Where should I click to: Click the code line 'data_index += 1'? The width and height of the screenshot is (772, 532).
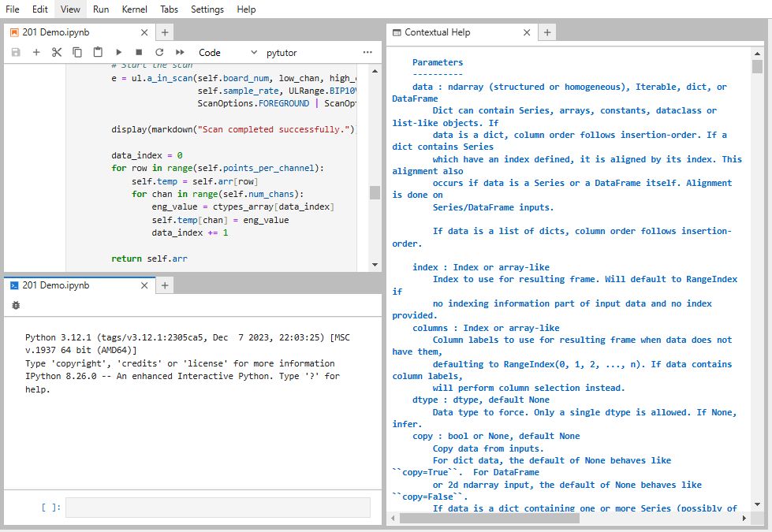click(189, 233)
